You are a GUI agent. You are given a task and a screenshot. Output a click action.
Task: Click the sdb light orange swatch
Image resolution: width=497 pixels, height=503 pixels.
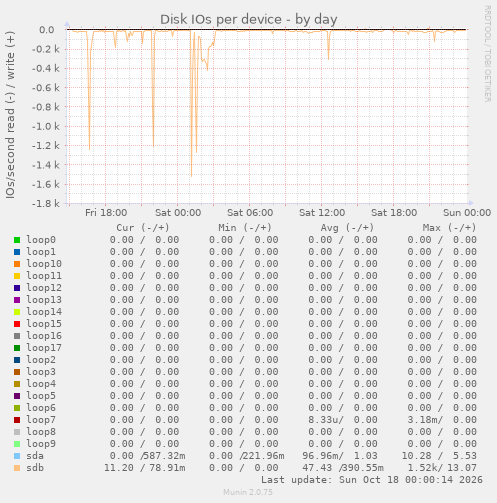(x=17, y=468)
